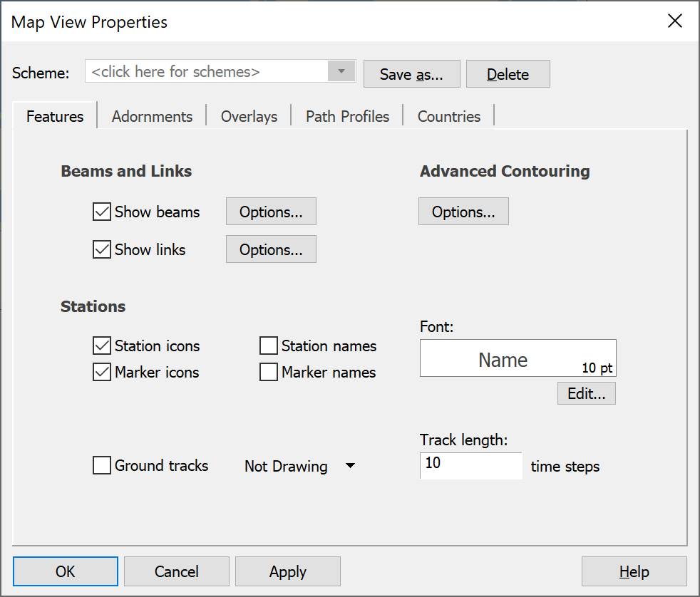Open Options for Show beams
Screen dimensions: 700x597
271,212
